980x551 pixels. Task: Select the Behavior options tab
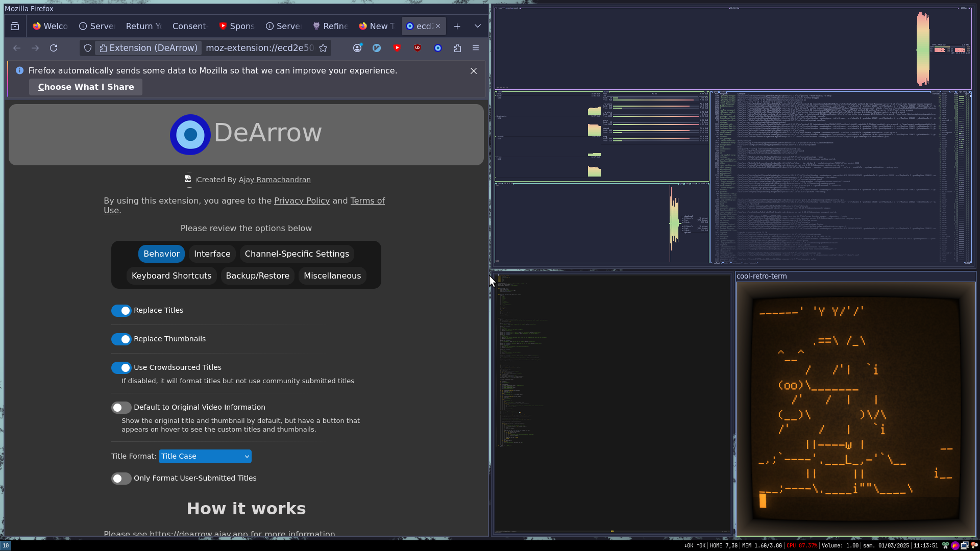pos(161,254)
